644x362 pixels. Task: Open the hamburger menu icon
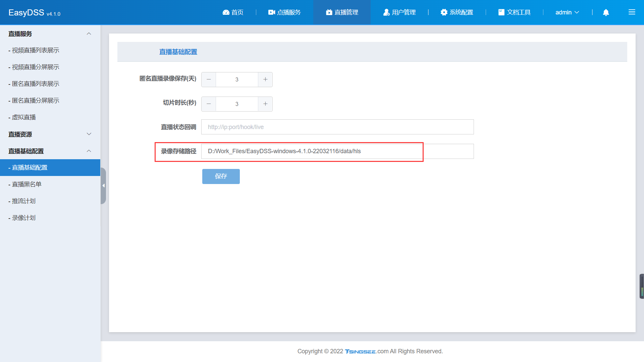[x=632, y=12]
